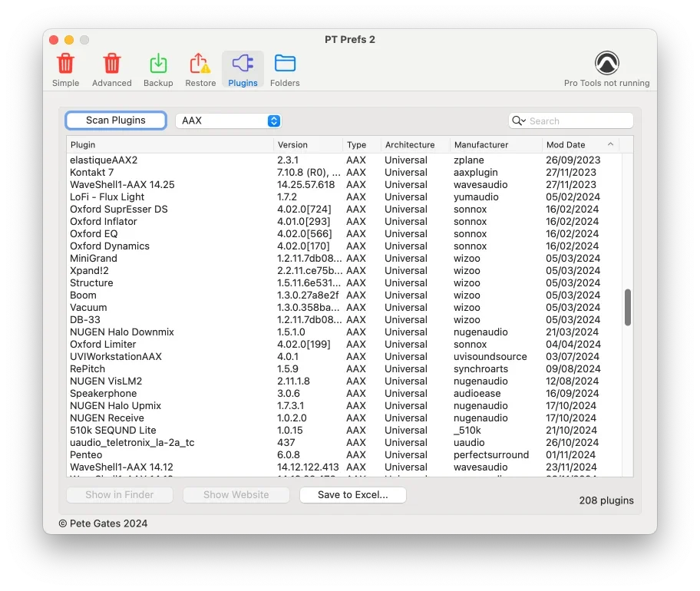Screen dimensions: 700x591
Task: Select the NUGEN Receive row
Action: point(344,418)
